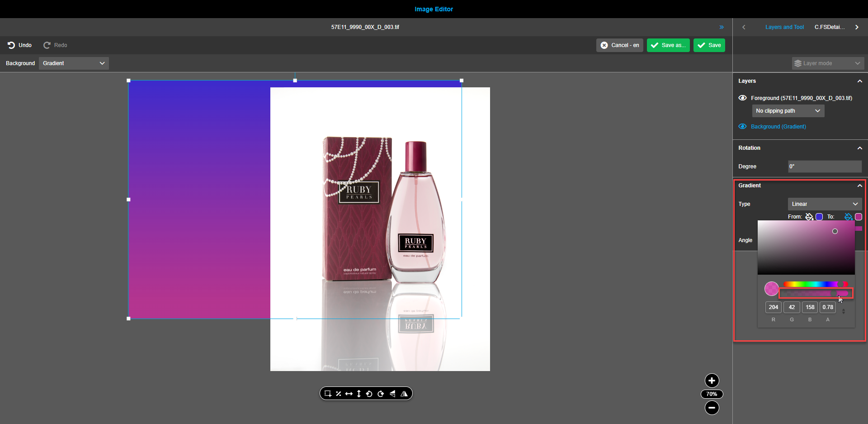868x424 pixels.
Task: Toggle visibility of the Foreground layer
Action: 743,98
